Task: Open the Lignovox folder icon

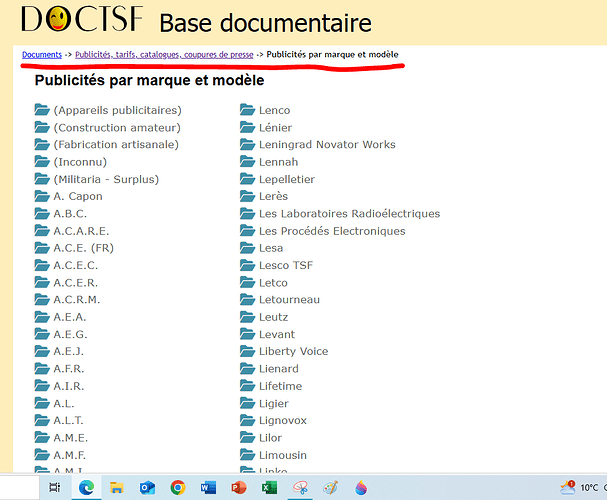Action: click(x=247, y=420)
